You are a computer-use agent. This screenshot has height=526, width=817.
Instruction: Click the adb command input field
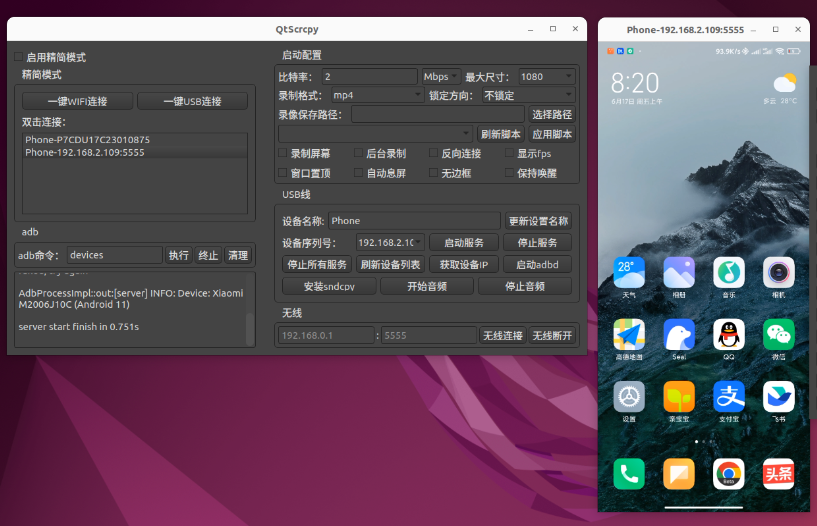[115, 255]
